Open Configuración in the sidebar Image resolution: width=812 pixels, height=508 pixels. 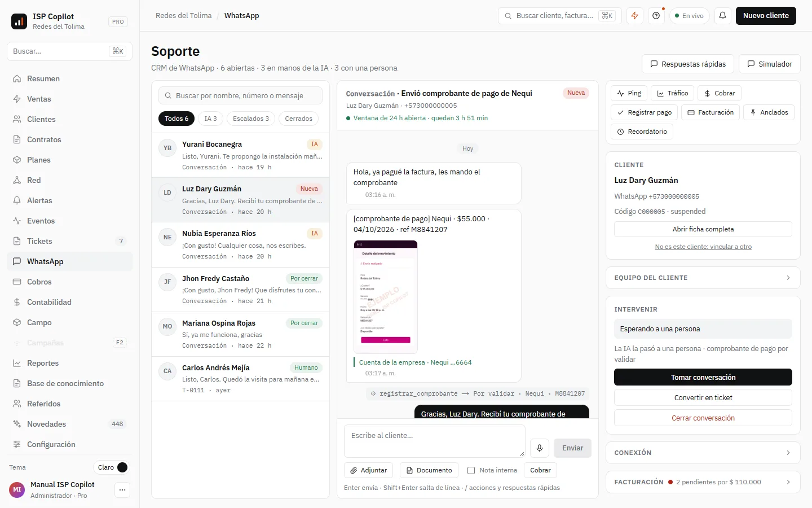(70, 444)
